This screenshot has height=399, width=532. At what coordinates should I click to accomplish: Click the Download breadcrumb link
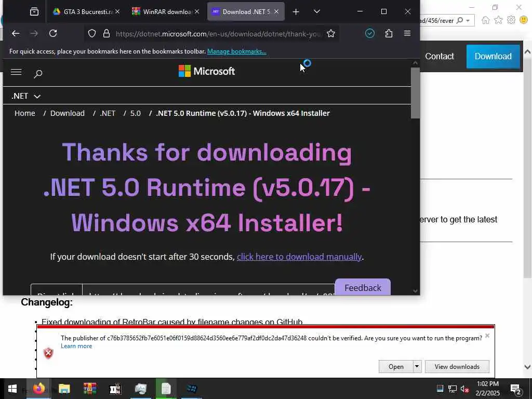(68, 113)
